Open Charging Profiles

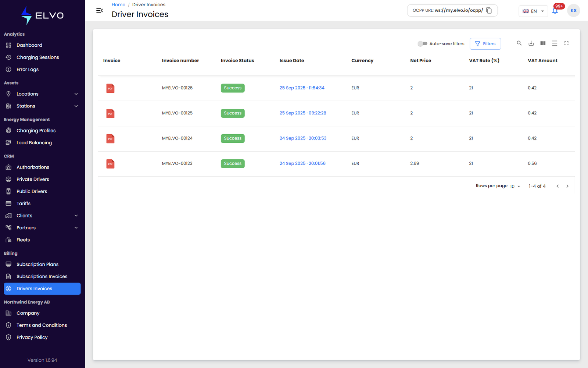click(42, 131)
